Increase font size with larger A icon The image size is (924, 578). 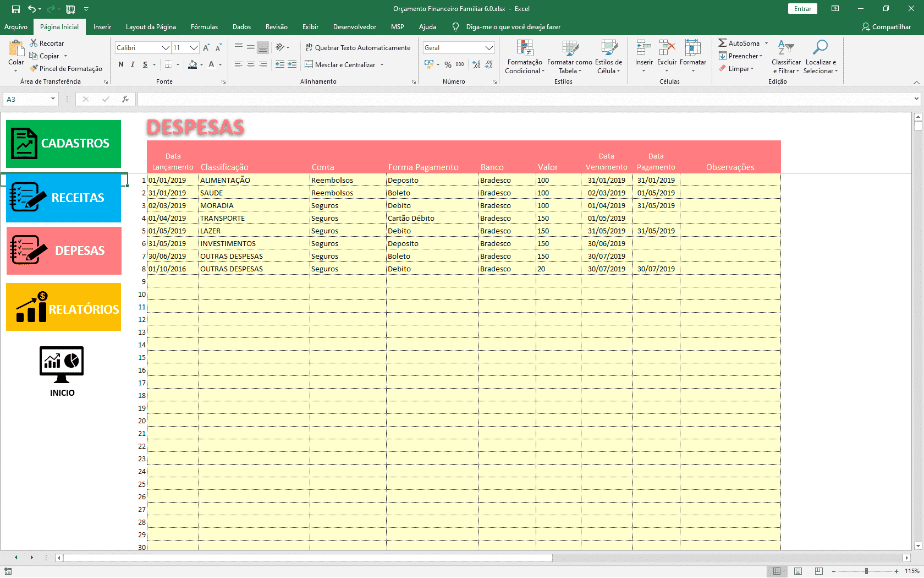[206, 48]
